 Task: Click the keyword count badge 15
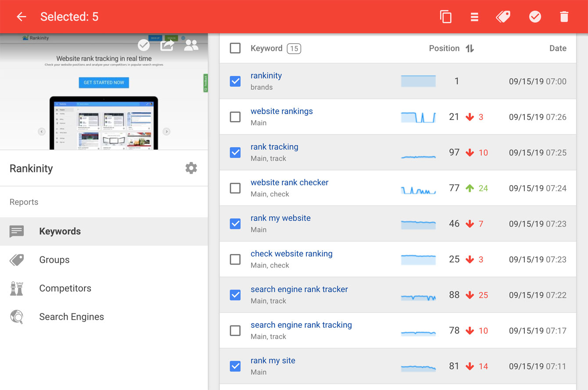click(x=294, y=48)
